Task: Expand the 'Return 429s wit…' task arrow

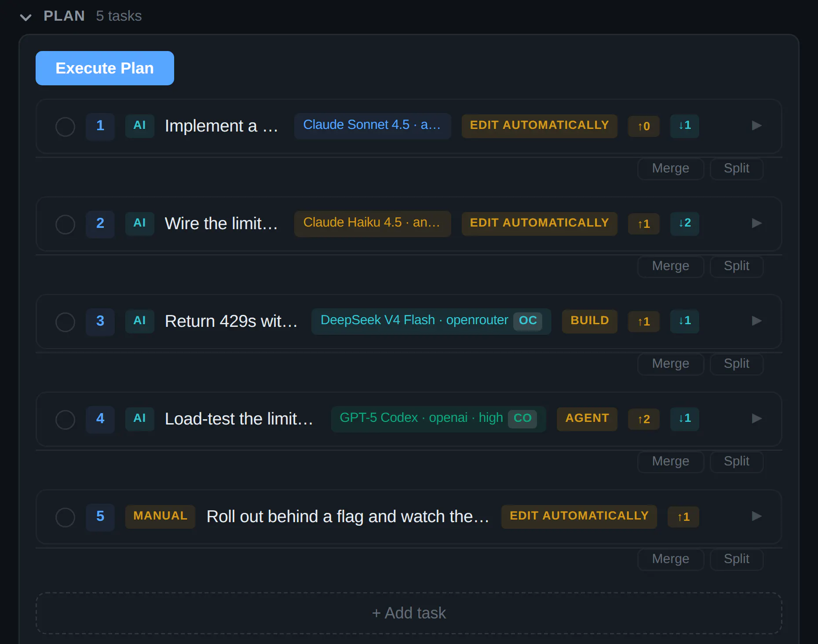Action: (756, 321)
